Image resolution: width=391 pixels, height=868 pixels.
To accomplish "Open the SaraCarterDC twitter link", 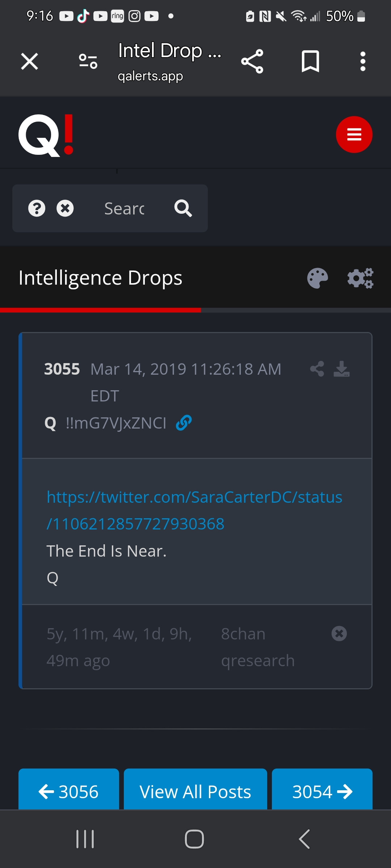I will tap(194, 510).
